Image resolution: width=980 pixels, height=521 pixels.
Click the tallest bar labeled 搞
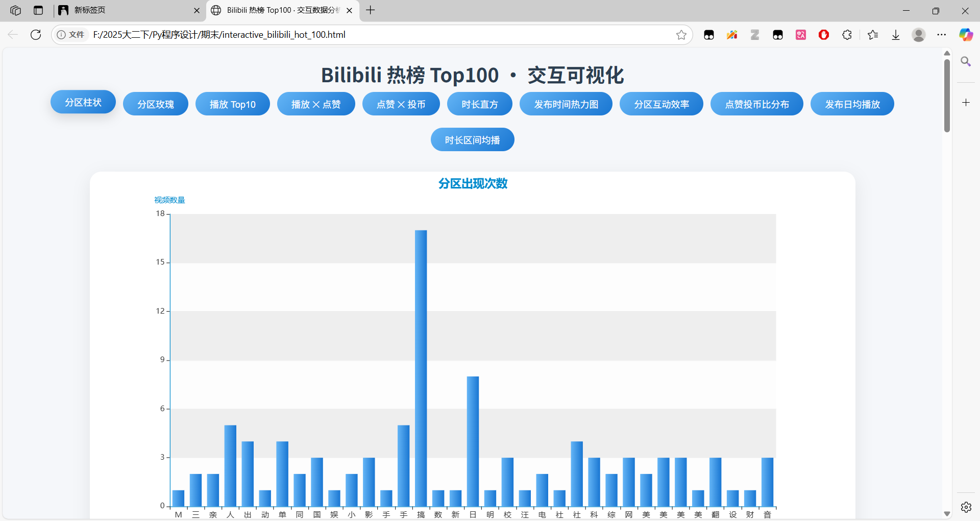pos(421,368)
